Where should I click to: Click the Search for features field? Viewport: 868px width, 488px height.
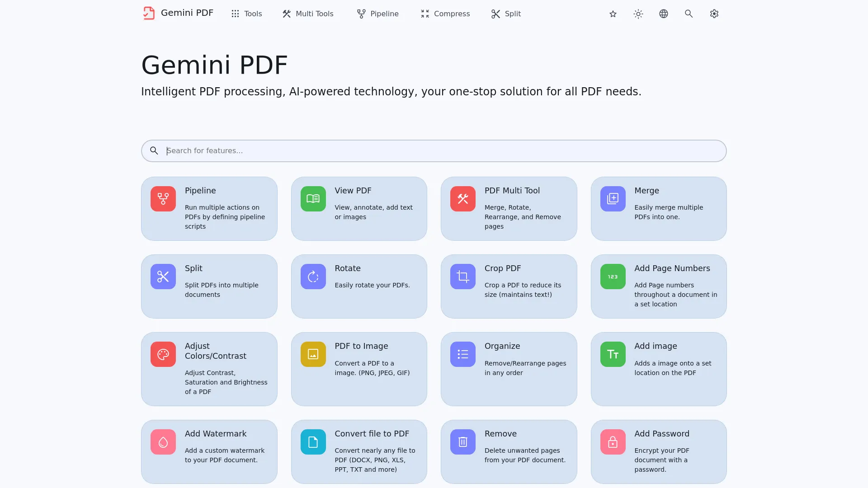click(434, 150)
